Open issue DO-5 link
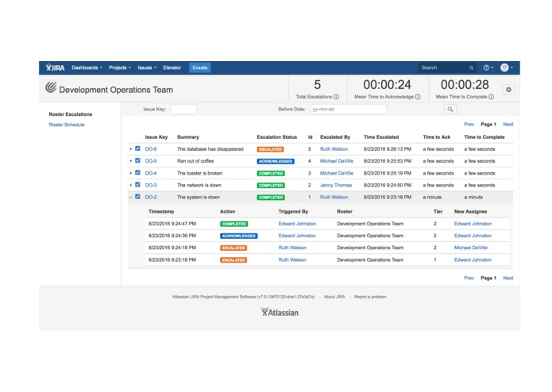Image resolution: width=552 pixels, height=392 pixels. [x=151, y=161]
